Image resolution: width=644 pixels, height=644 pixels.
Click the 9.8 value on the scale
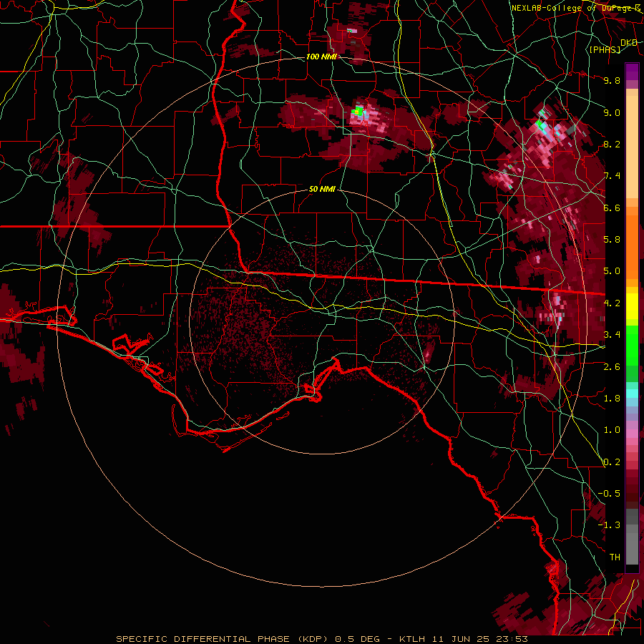click(x=612, y=80)
